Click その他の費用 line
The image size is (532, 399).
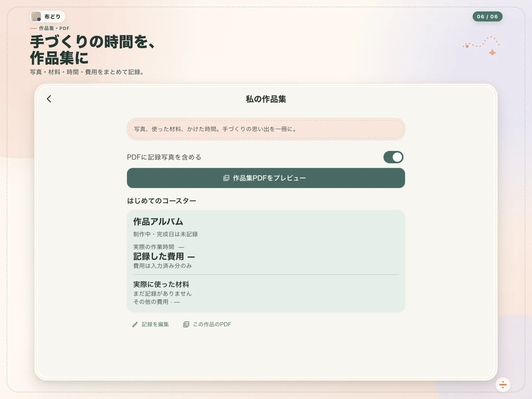[x=157, y=302]
